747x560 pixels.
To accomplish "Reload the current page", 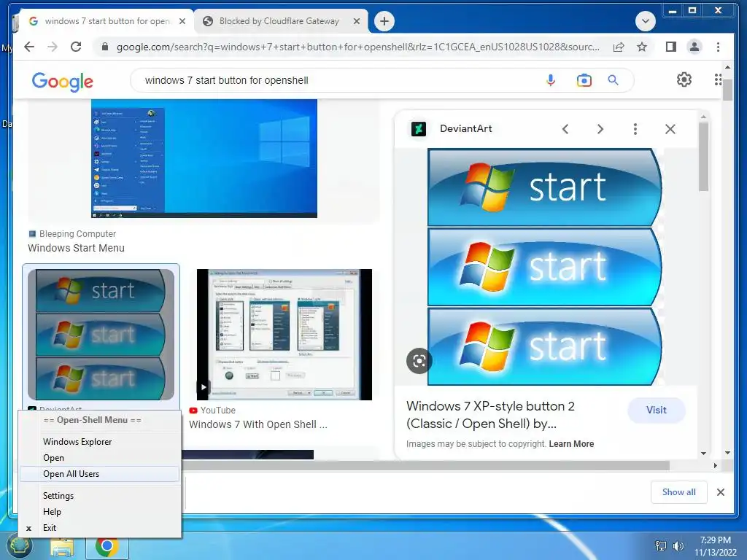I will coord(76,47).
